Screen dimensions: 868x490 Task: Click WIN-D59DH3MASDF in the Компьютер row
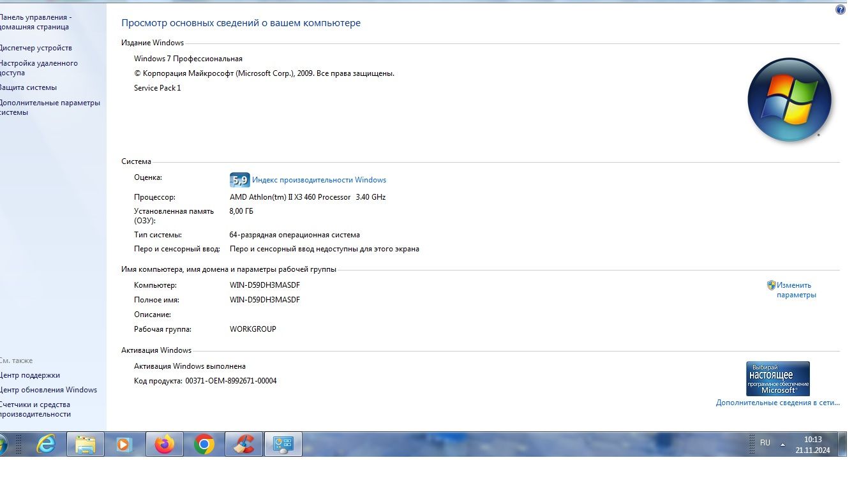[x=265, y=285]
